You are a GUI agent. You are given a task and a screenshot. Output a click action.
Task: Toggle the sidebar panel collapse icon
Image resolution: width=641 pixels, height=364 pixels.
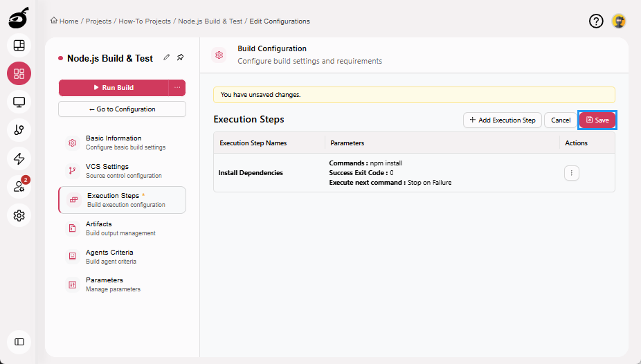coord(19,342)
